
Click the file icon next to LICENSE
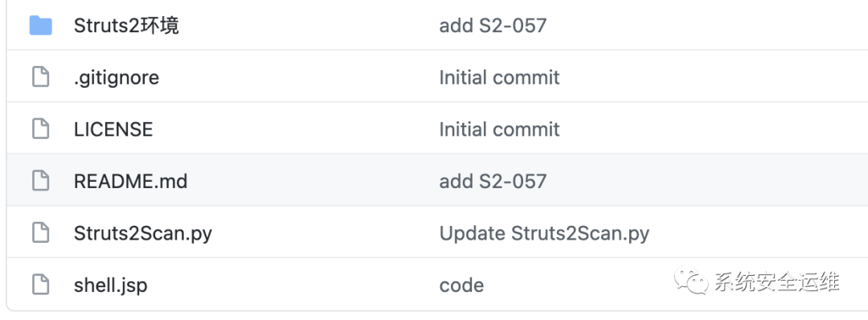coord(40,129)
